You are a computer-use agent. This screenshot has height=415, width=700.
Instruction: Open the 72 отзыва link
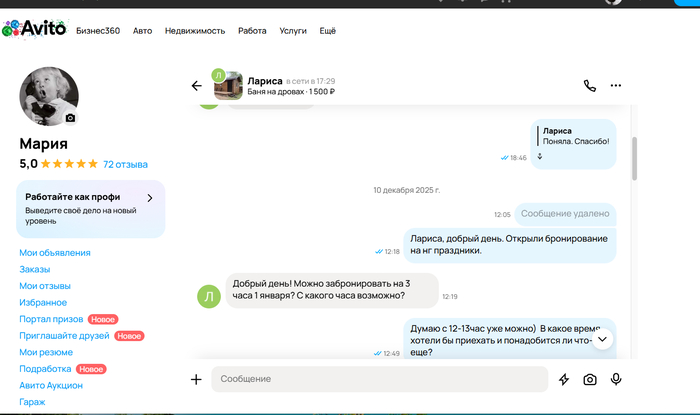(x=125, y=163)
